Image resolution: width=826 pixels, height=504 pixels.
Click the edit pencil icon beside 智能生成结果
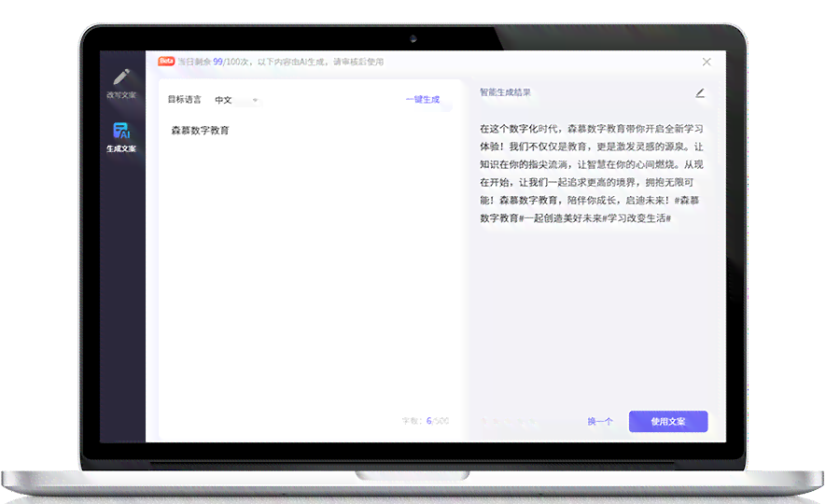point(700,93)
